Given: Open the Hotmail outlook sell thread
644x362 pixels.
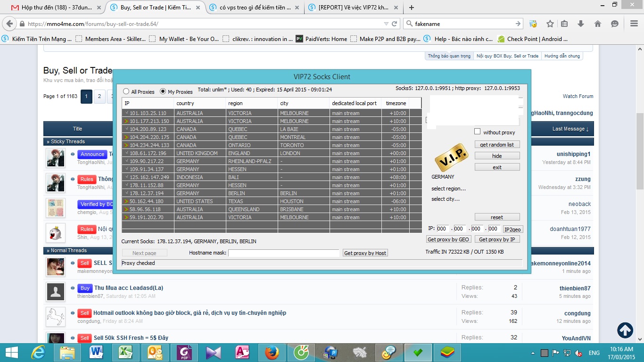Looking at the screenshot, I should click(x=190, y=313).
